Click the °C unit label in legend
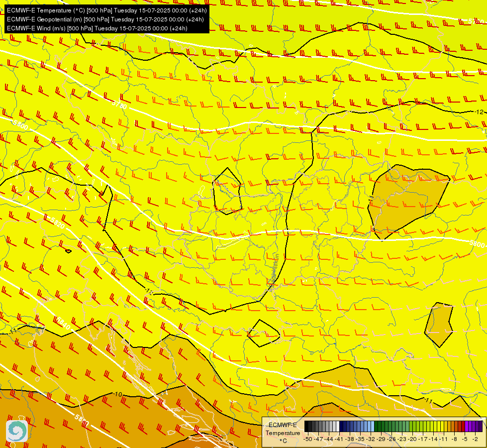487x448 pixels. (283, 441)
